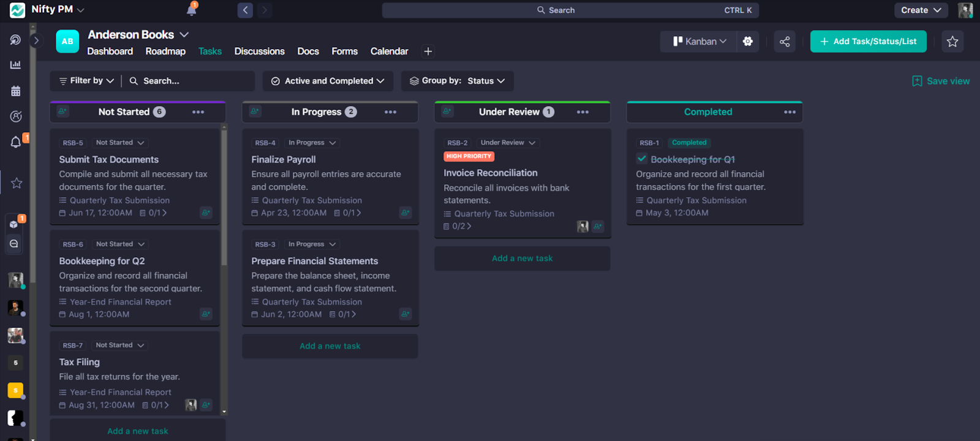Image resolution: width=980 pixels, height=441 pixels.
Task: Change Group by Status dropdown
Action: 458,81
